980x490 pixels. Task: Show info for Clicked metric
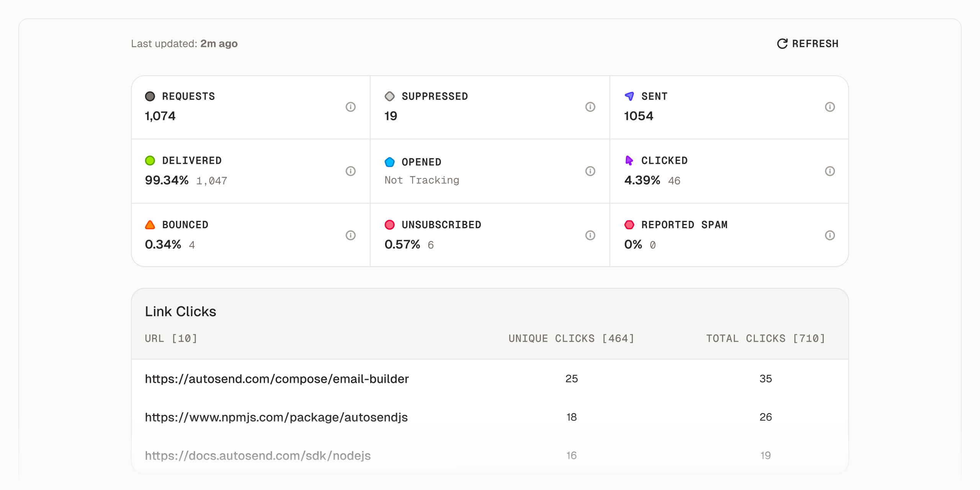[830, 171]
